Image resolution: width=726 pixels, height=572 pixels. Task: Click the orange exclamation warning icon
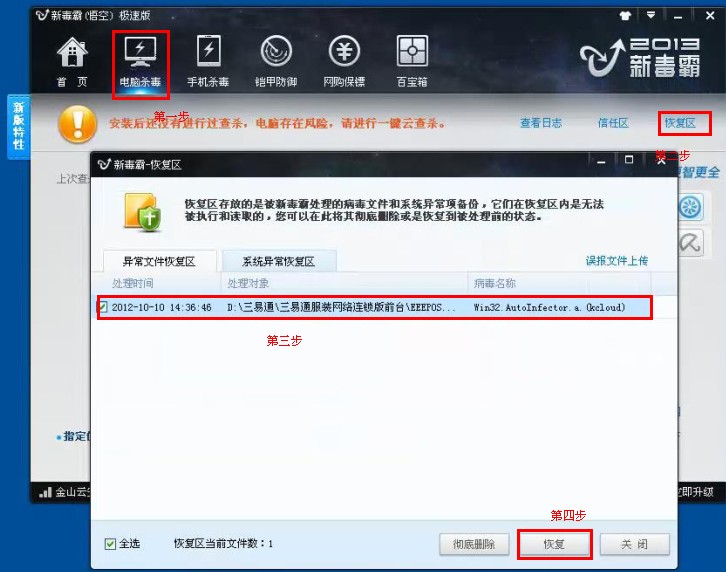[x=77, y=124]
